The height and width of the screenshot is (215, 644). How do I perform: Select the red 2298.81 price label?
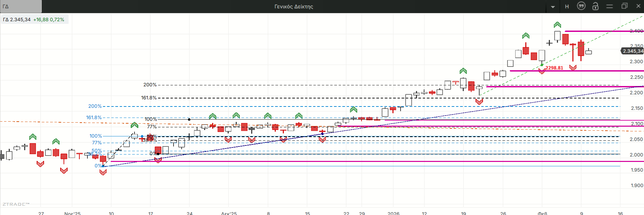[554, 68]
